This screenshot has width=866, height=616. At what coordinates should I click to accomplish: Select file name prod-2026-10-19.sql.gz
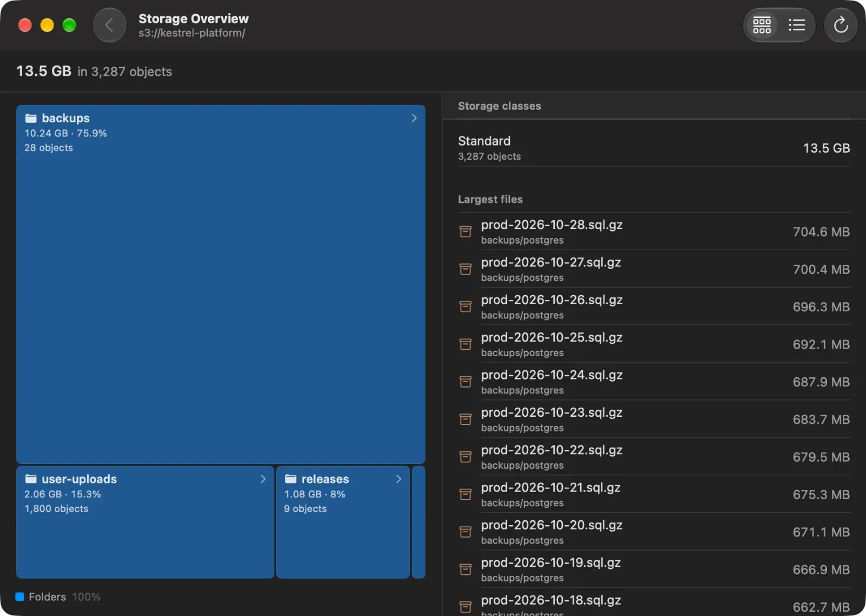coord(551,562)
